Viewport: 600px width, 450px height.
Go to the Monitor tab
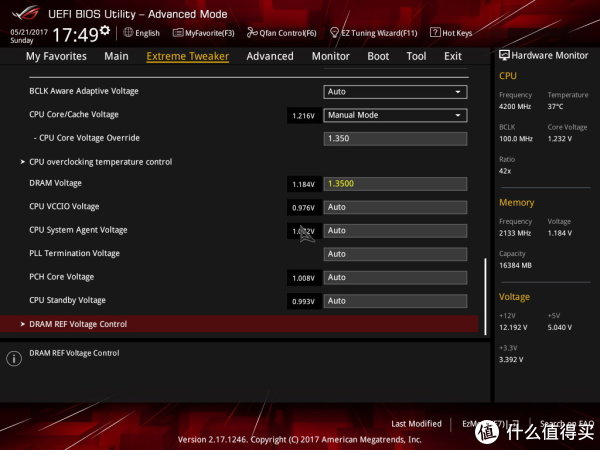click(331, 56)
